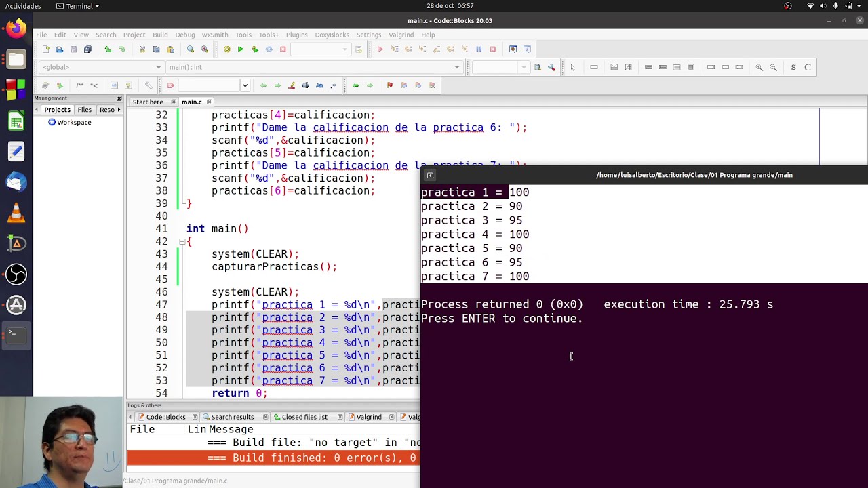Viewport: 868px width, 488px height.
Task: Click the clock date 28 de oct
Action: pyautogui.click(x=450, y=6)
